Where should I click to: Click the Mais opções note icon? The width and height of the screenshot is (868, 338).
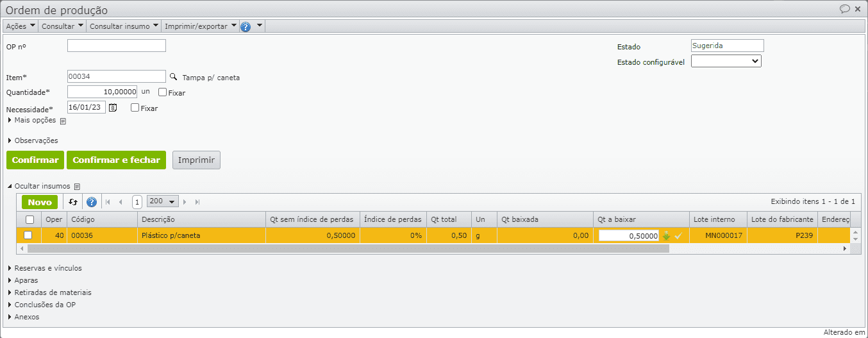click(x=63, y=121)
